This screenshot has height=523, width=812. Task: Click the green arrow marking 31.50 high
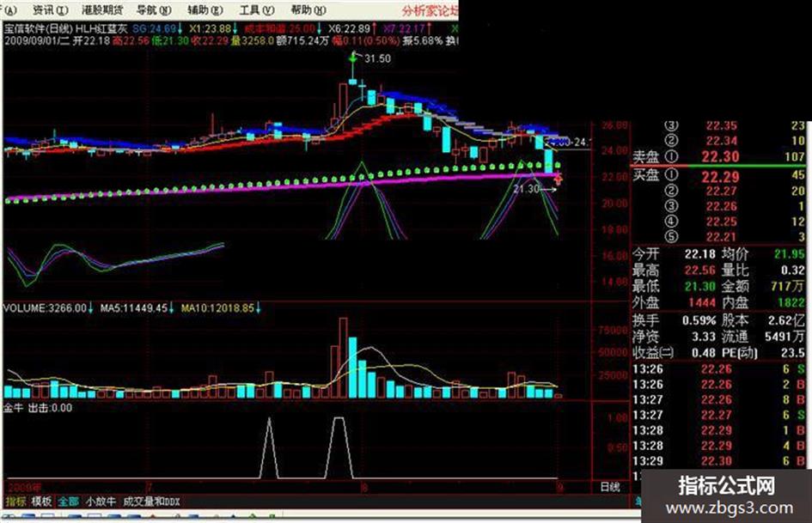pos(354,58)
